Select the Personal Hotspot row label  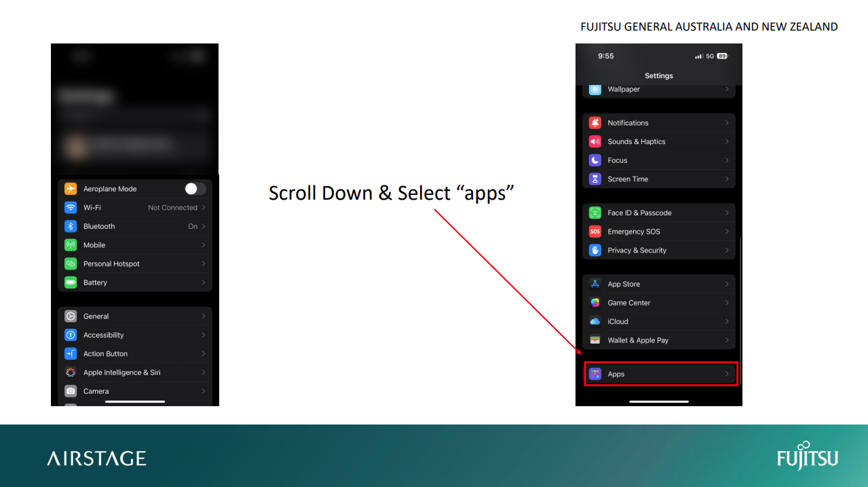pyautogui.click(x=111, y=264)
